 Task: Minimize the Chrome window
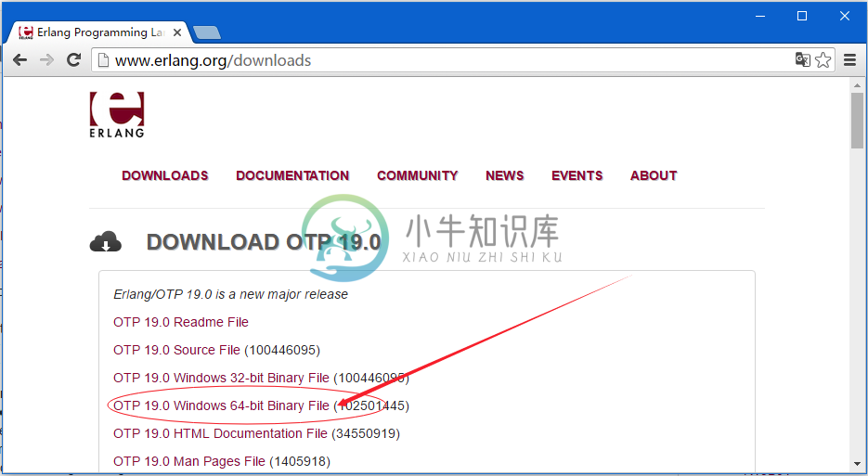click(760, 16)
